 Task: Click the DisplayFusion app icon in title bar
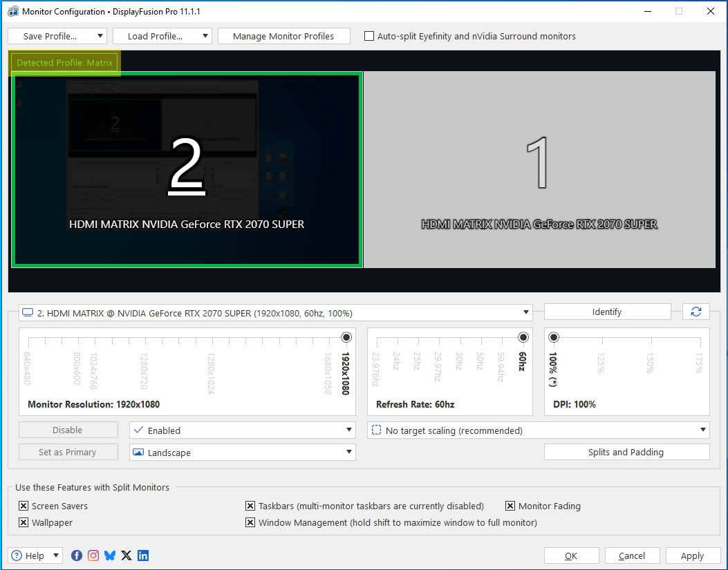(12, 12)
